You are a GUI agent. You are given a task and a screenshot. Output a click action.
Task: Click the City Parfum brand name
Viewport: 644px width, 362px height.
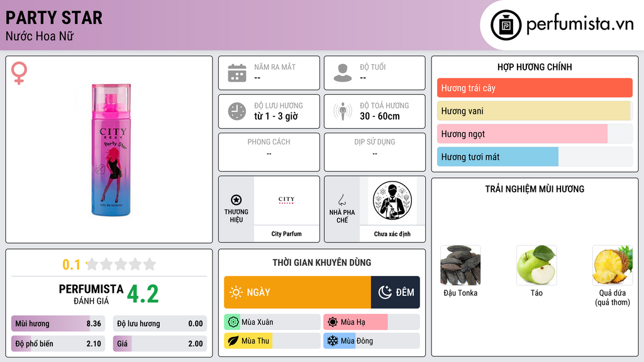(x=286, y=234)
